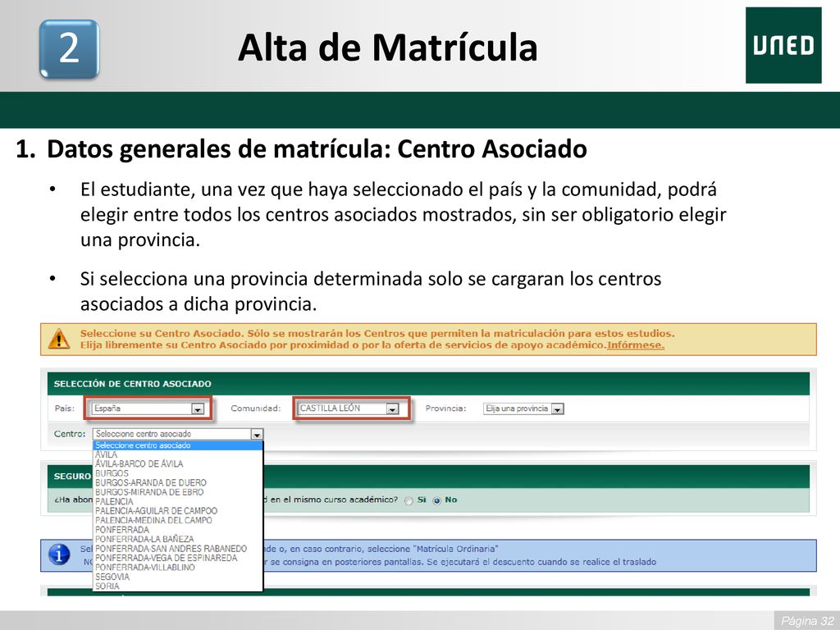Select SEGOVIA in the centro list
840x630 pixels.
(178, 577)
